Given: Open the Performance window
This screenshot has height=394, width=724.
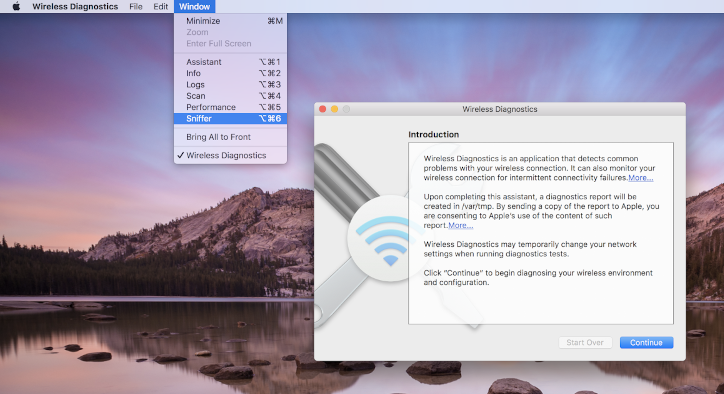Looking at the screenshot, I should tap(230, 107).
